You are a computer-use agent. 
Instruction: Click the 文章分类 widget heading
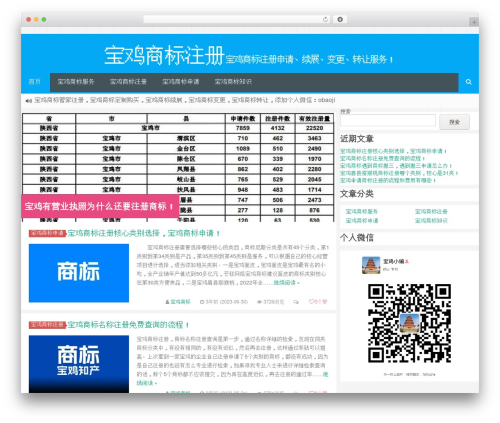pyautogui.click(x=357, y=194)
